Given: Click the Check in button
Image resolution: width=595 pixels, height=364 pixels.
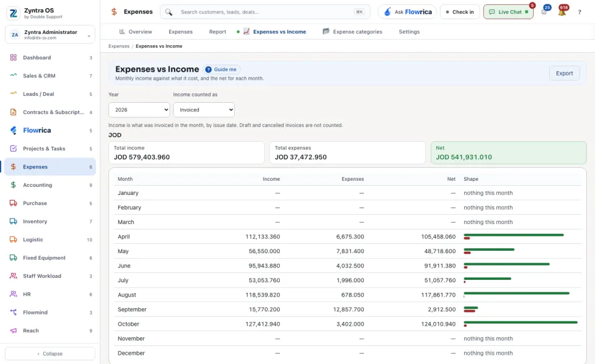Looking at the screenshot, I should pos(460,12).
